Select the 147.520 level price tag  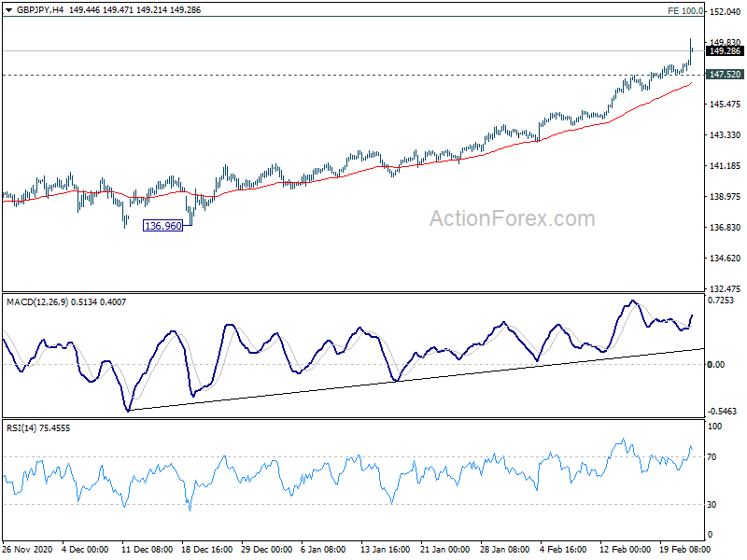pos(725,75)
